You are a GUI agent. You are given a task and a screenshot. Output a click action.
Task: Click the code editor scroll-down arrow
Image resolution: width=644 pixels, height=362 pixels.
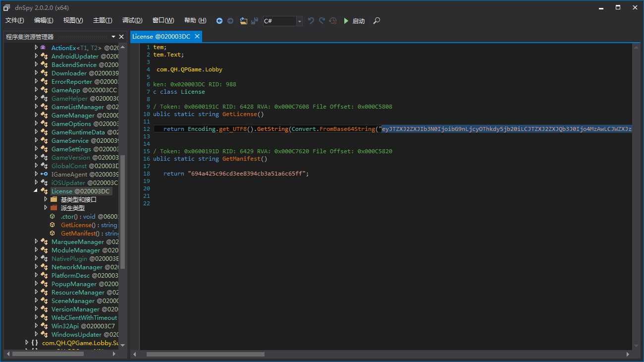click(636, 346)
